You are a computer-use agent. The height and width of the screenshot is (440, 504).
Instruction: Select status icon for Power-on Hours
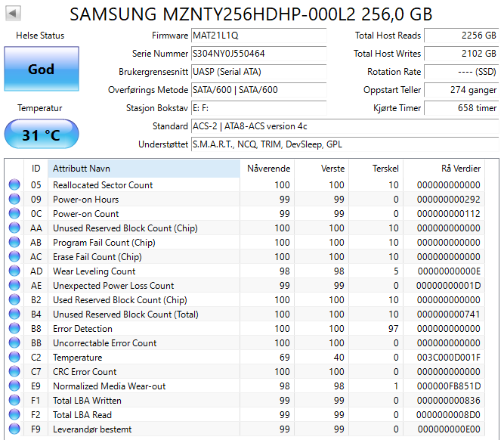click(x=14, y=199)
